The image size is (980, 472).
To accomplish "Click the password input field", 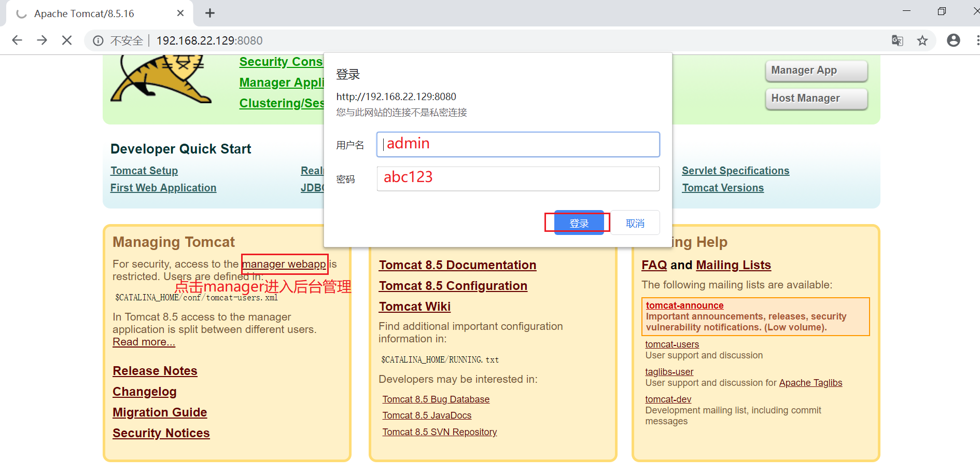I will click(x=518, y=178).
